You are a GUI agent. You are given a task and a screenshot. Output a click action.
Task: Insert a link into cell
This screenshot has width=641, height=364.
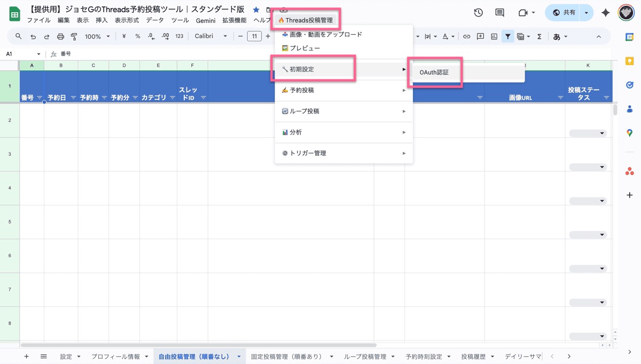pyautogui.click(x=466, y=36)
